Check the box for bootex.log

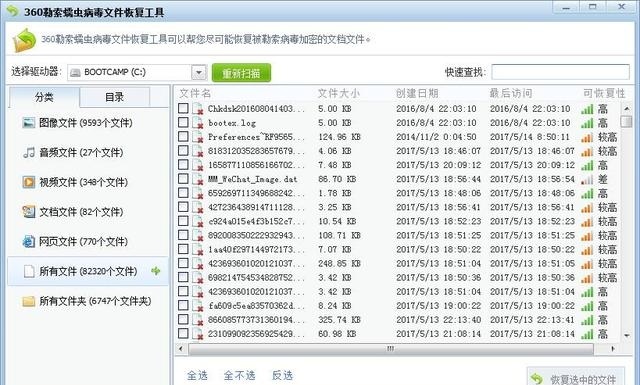pyautogui.click(x=183, y=122)
